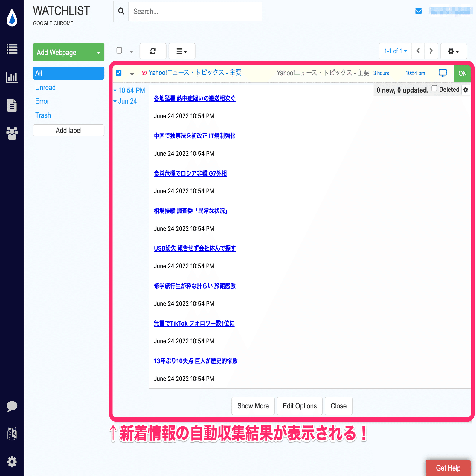The height and width of the screenshot is (476, 476).
Task: Click the search magnifier icon
Action: point(121,11)
